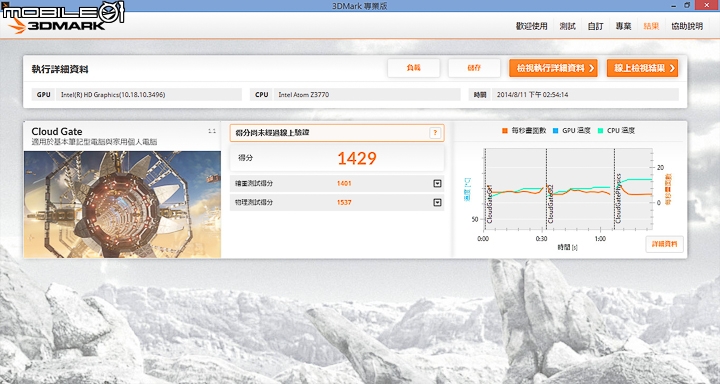This screenshot has width=720, height=384.
Task: Open 檢視執行詳細資料 orange button
Action: [553, 68]
